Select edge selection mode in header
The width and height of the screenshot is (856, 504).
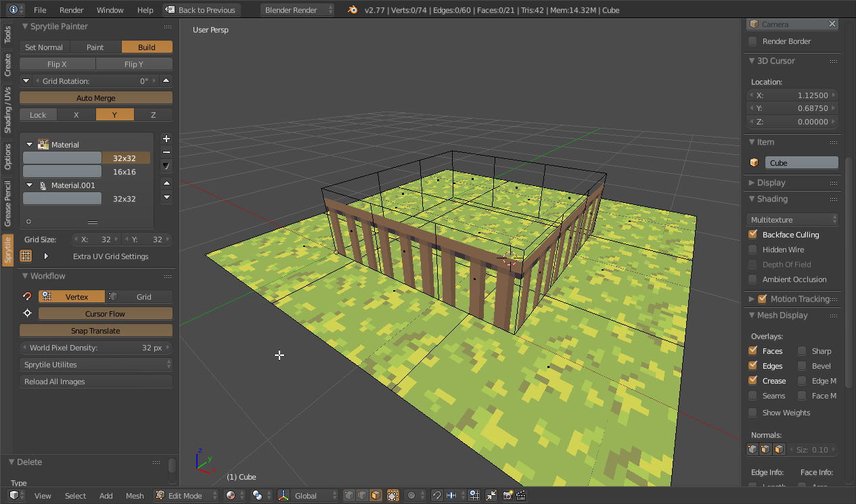click(362, 495)
